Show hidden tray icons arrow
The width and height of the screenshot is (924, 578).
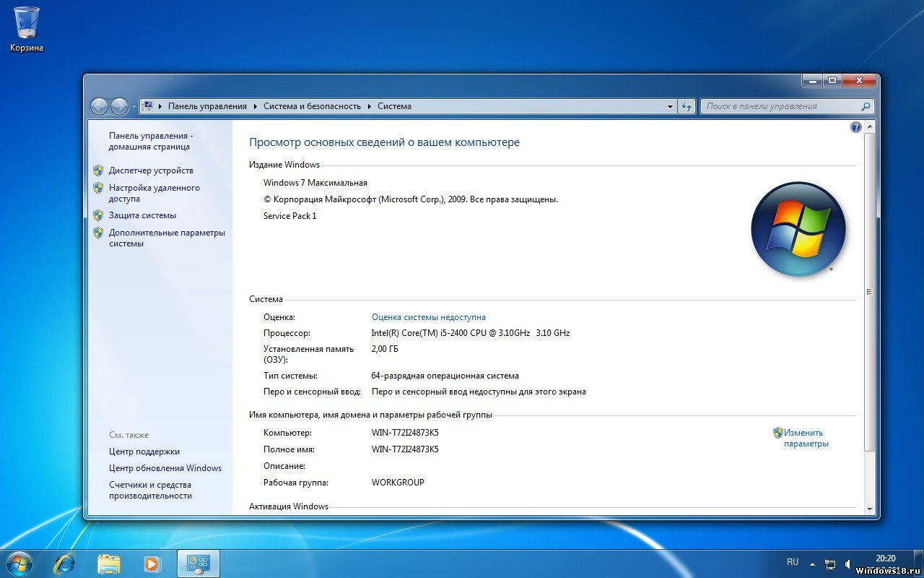pyautogui.click(x=812, y=564)
